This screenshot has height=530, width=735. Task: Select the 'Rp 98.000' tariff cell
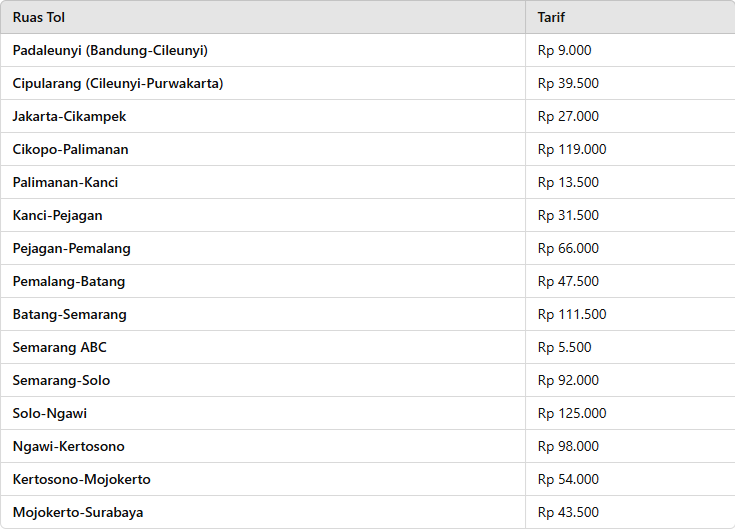(630, 446)
